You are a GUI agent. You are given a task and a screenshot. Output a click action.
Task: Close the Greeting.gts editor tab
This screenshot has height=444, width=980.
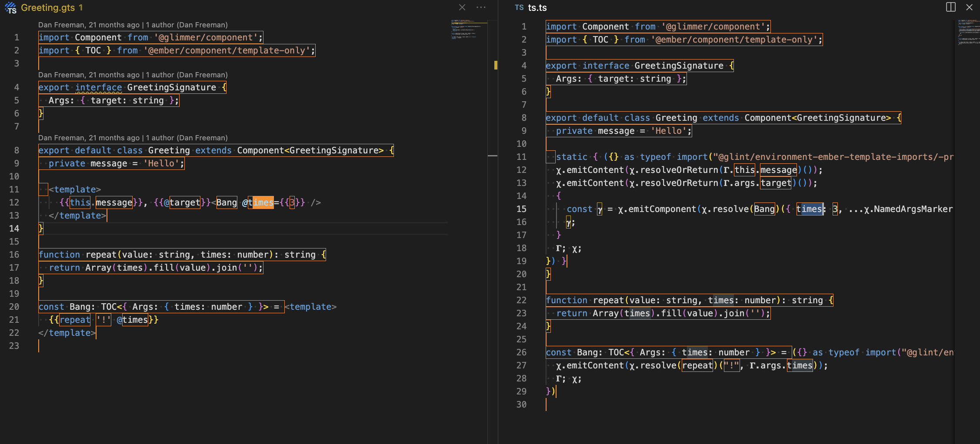click(x=462, y=7)
